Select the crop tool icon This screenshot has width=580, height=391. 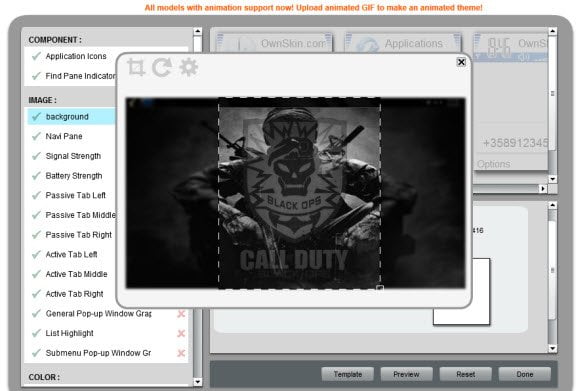[136, 67]
